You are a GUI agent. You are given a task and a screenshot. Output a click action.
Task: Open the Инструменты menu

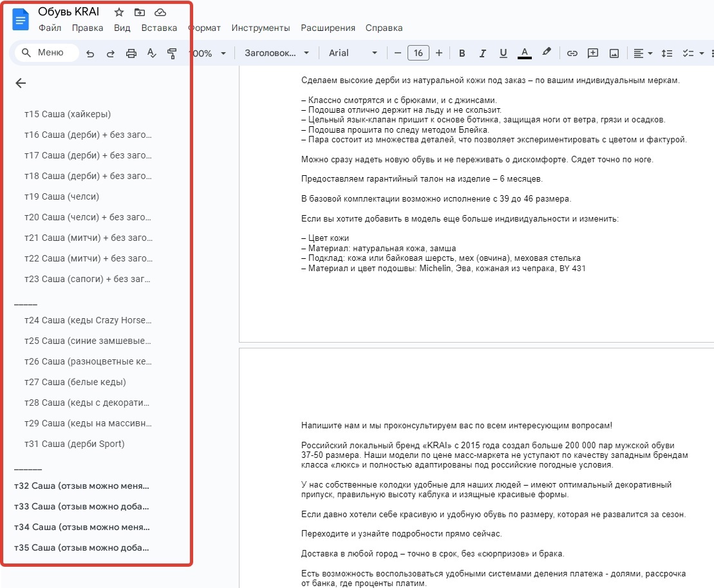(x=261, y=28)
